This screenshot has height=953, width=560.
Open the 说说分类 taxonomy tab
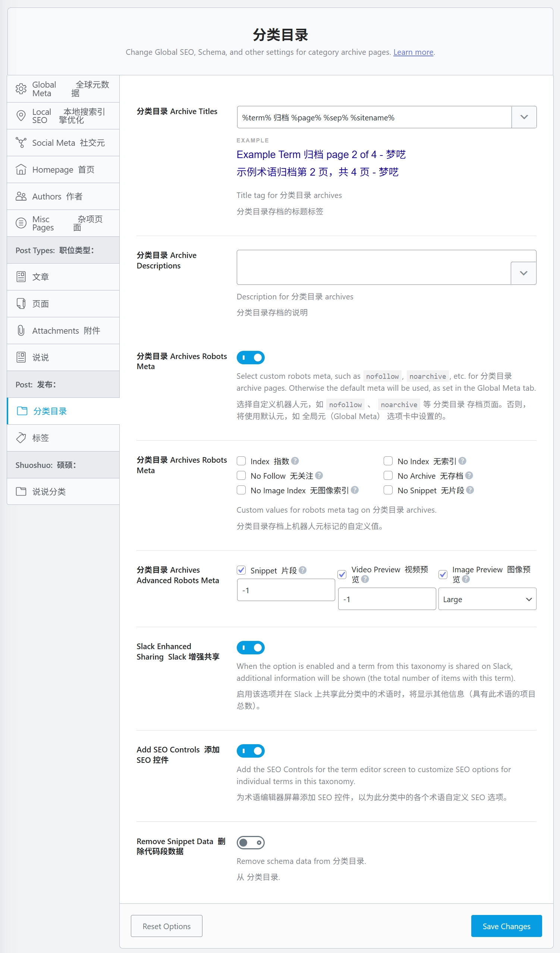(x=63, y=492)
